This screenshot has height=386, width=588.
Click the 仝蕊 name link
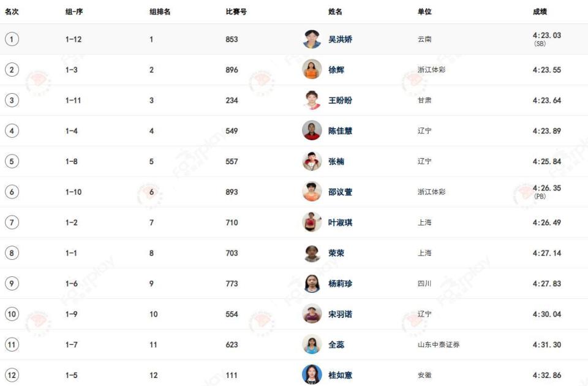[336, 344]
